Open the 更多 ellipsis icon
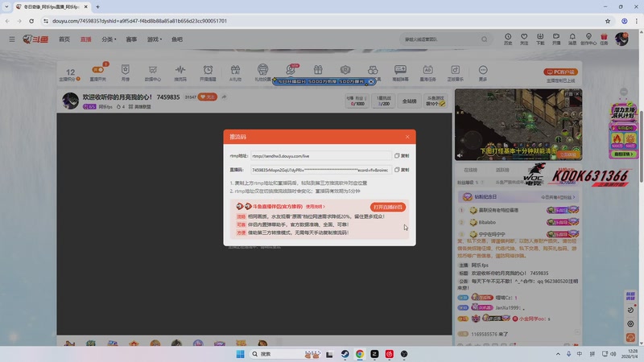The image size is (644, 362). 483,72
